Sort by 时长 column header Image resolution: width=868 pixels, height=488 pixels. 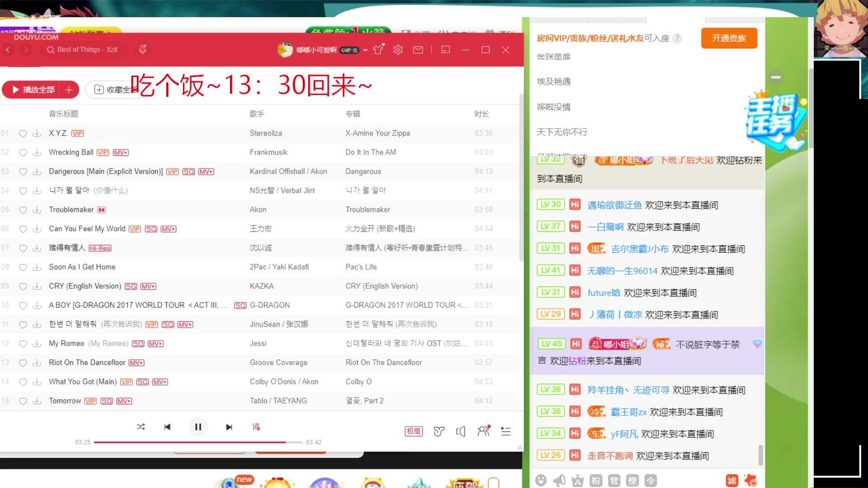[481, 114]
